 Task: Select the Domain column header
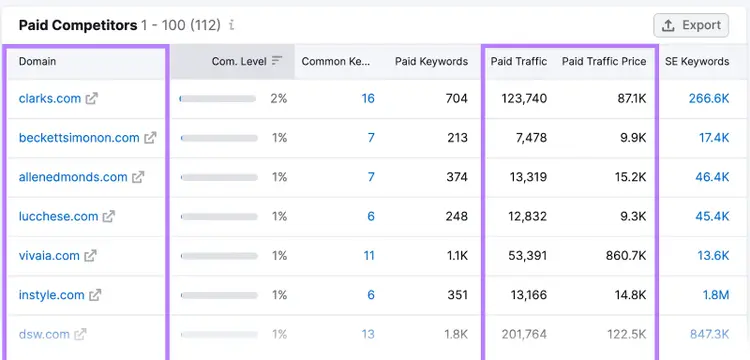click(37, 61)
